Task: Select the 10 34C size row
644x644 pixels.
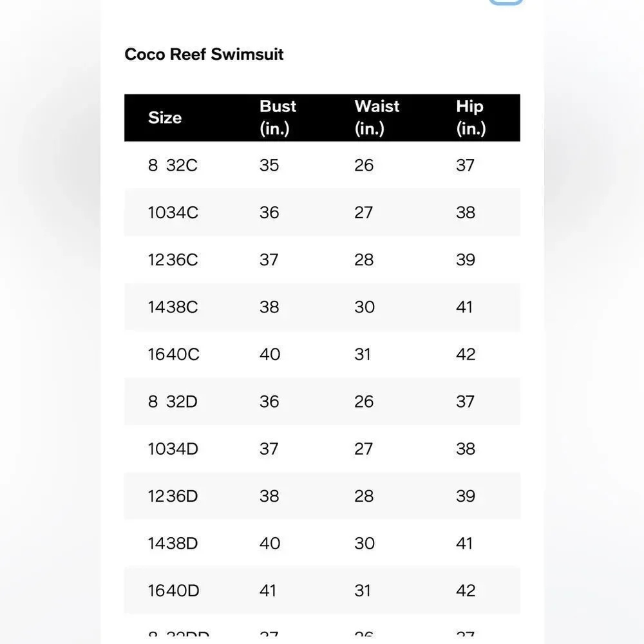Action: [322, 213]
